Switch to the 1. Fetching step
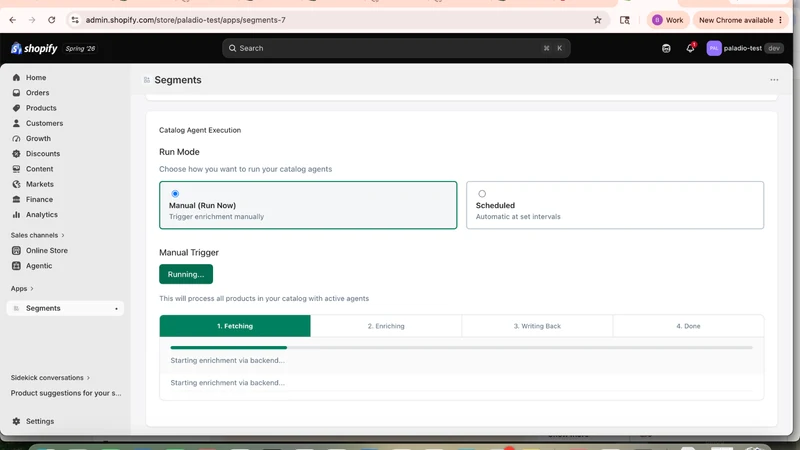 (235, 326)
